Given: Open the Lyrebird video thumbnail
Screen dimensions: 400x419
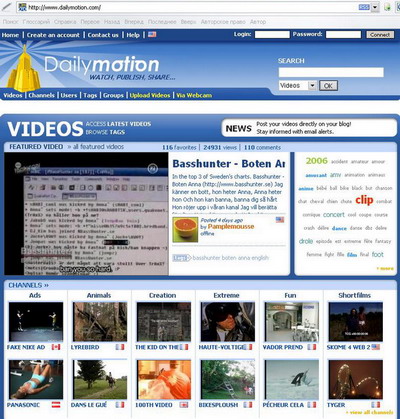Looking at the screenshot, I should coord(100,322).
